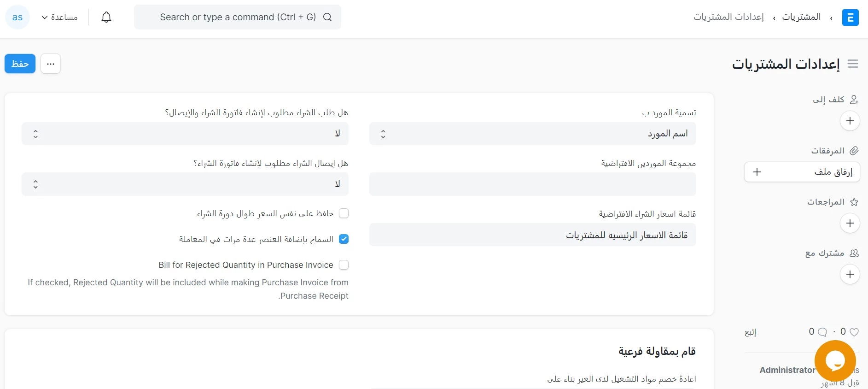The width and height of the screenshot is (868, 389).
Task: Open the تسمية المورد ب dropdown
Action: coord(532,134)
